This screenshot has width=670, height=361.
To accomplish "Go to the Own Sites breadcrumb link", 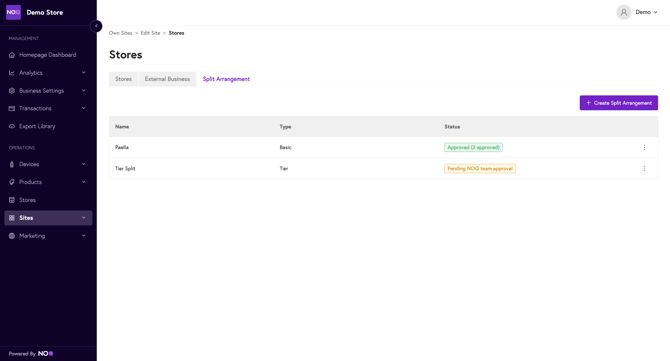I will click(120, 33).
